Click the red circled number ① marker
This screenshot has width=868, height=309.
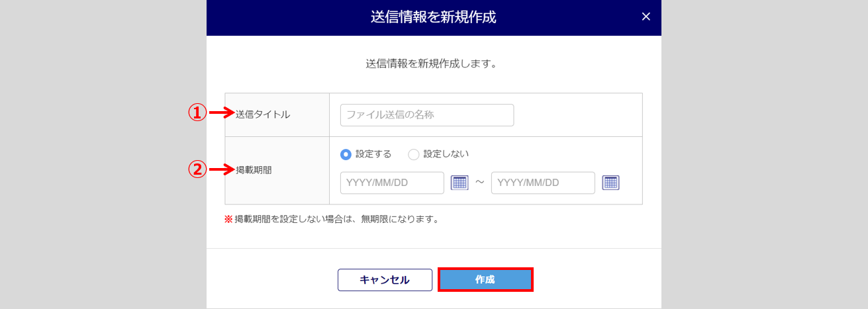pyautogui.click(x=197, y=114)
